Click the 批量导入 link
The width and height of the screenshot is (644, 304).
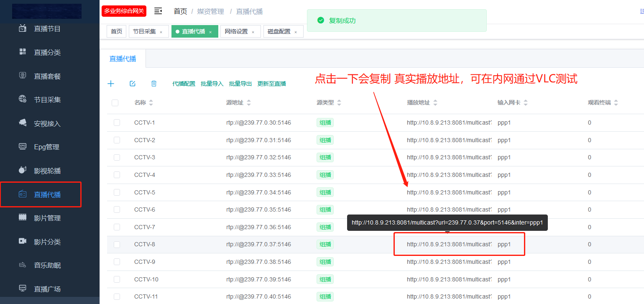[x=212, y=84]
